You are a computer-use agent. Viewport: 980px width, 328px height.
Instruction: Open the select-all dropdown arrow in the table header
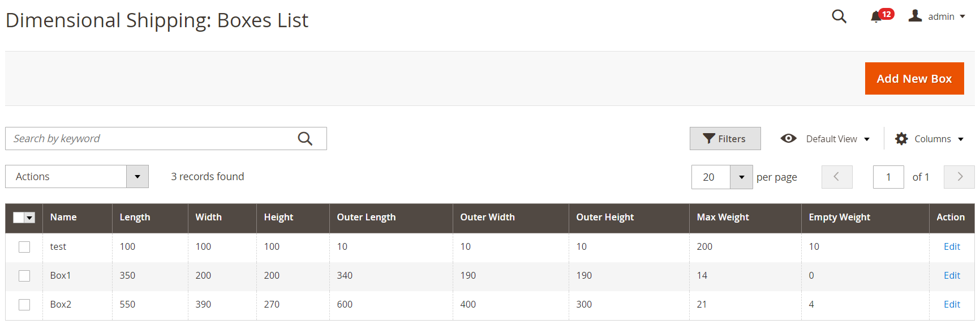[x=30, y=218]
